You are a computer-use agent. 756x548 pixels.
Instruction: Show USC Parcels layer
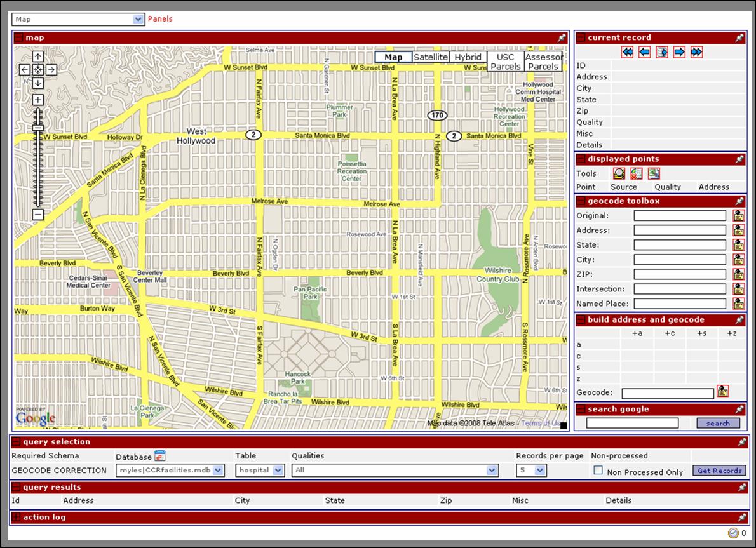tap(505, 62)
